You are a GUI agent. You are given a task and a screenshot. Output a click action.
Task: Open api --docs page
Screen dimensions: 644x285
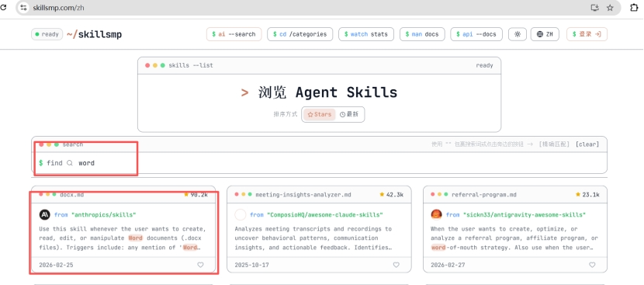click(x=476, y=34)
